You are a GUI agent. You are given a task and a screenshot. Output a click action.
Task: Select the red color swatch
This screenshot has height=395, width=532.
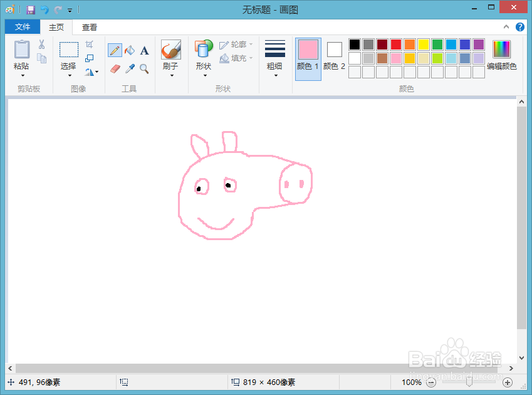396,44
